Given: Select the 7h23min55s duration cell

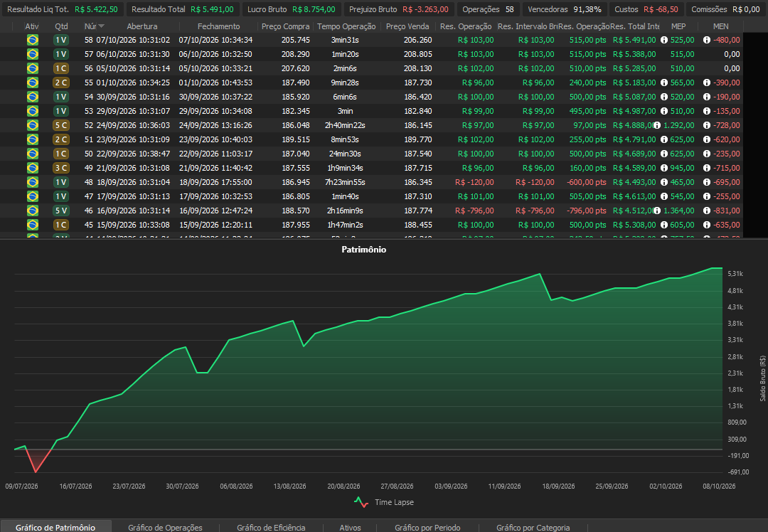Looking at the screenshot, I should (x=345, y=182).
